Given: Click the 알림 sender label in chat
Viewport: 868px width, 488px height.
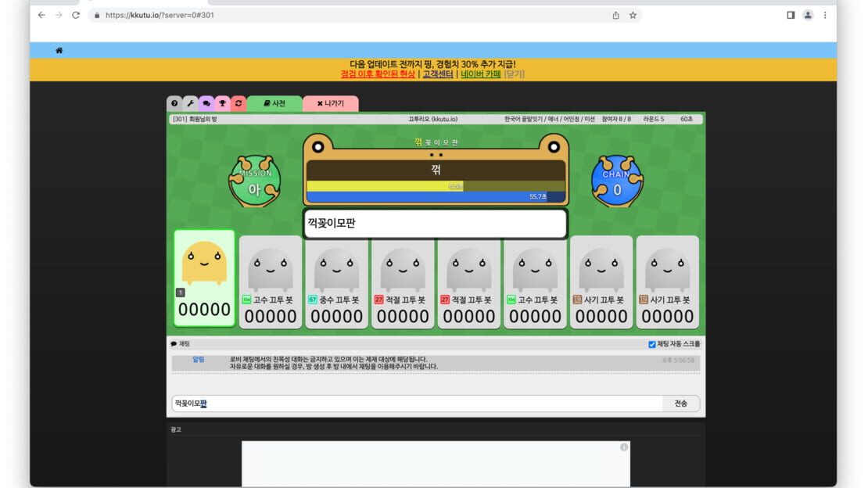Looking at the screenshot, I should point(198,360).
